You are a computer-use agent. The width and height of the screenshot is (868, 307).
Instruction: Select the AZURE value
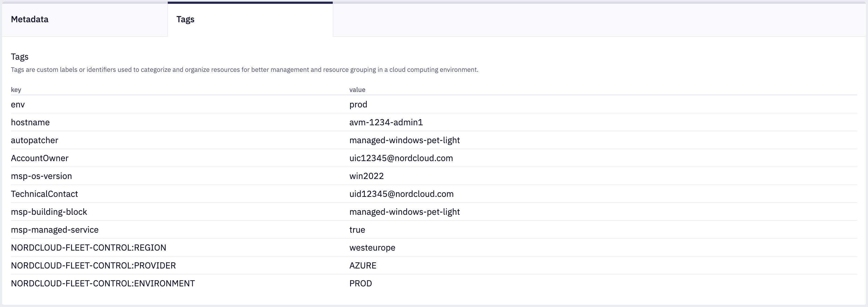[363, 265]
